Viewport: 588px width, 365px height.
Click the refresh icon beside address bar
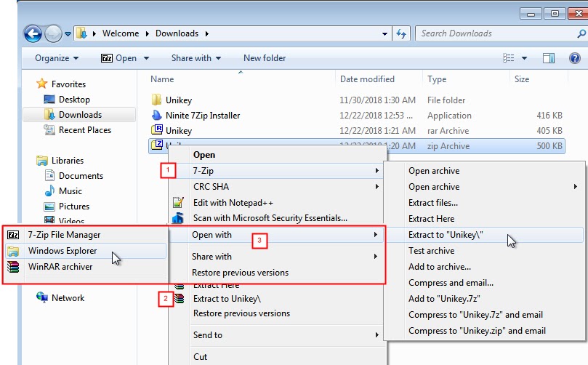click(401, 33)
